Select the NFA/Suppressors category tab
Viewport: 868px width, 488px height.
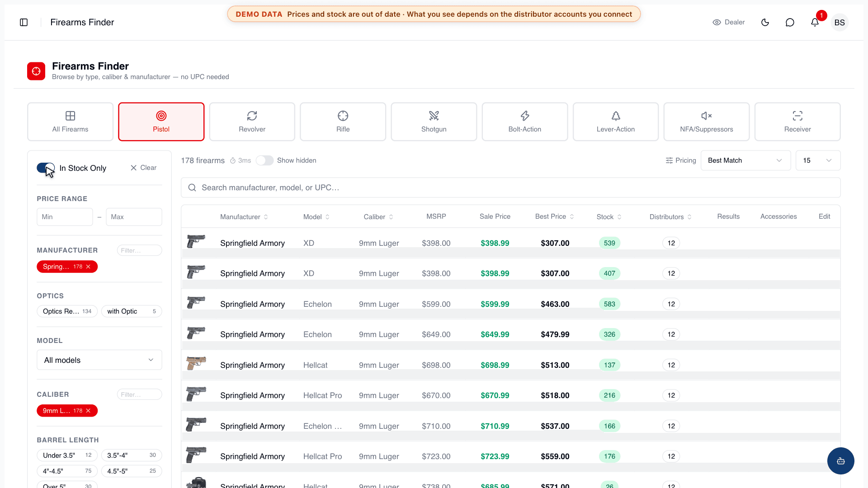706,122
